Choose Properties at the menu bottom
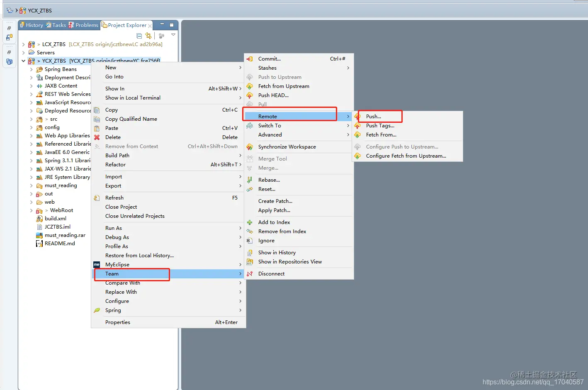This screenshot has height=390, width=588. point(168,322)
